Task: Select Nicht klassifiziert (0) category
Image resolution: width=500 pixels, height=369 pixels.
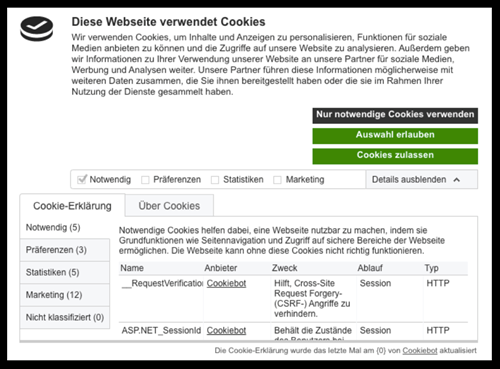Action: click(65, 317)
